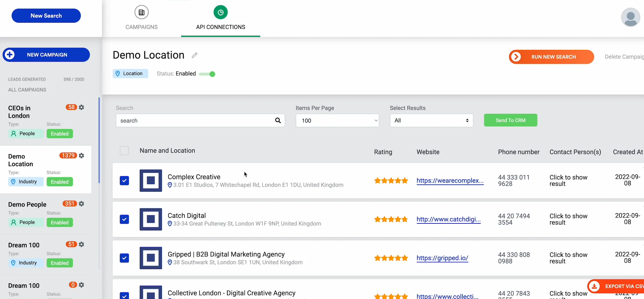The image size is (644, 299).
Task: Open ALL CAMPAIGNS in the sidebar
Action: (27, 89)
